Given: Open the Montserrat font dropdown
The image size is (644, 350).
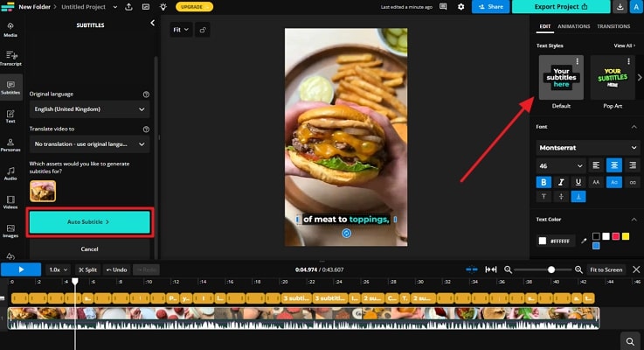Looking at the screenshot, I should pyautogui.click(x=587, y=148).
